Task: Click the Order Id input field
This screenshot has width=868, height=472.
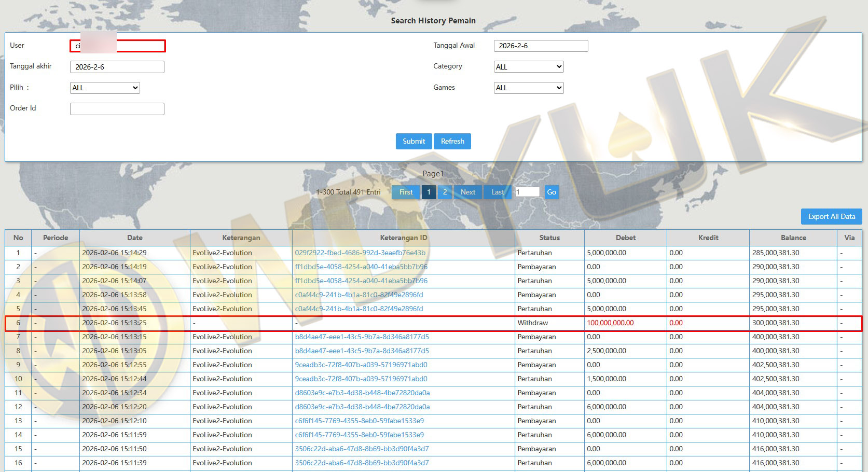Action: (117, 108)
